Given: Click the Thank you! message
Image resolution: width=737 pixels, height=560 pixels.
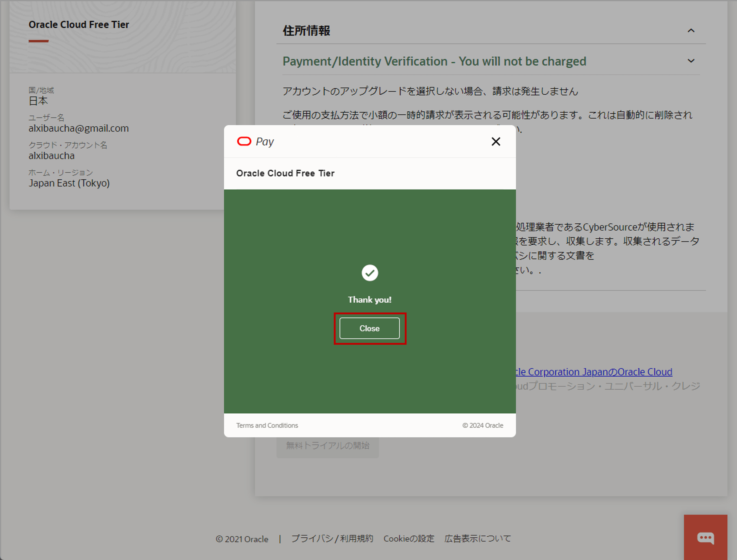Looking at the screenshot, I should (370, 300).
